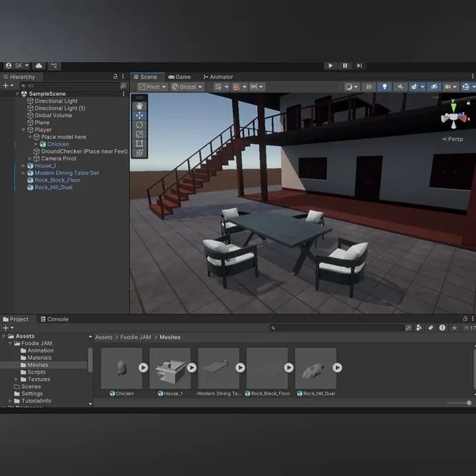Select the House_1 mesh thumbnail
The width and height of the screenshot is (476, 476).
pyautogui.click(x=170, y=368)
